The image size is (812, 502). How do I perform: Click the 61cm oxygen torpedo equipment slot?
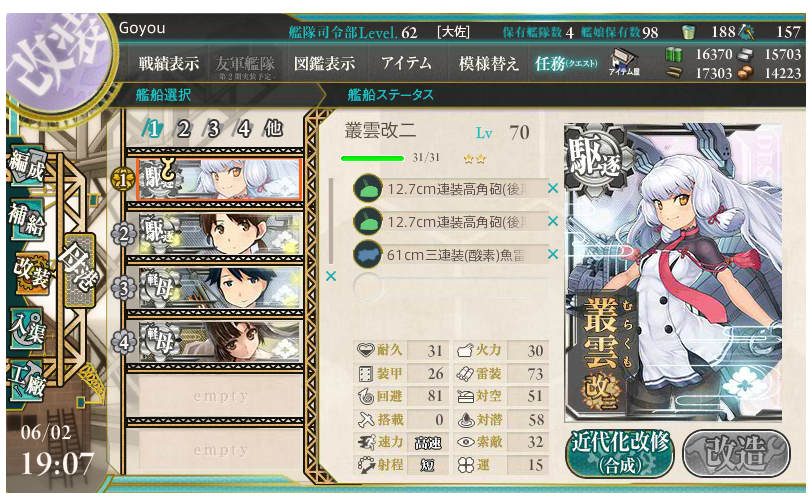coord(450,255)
